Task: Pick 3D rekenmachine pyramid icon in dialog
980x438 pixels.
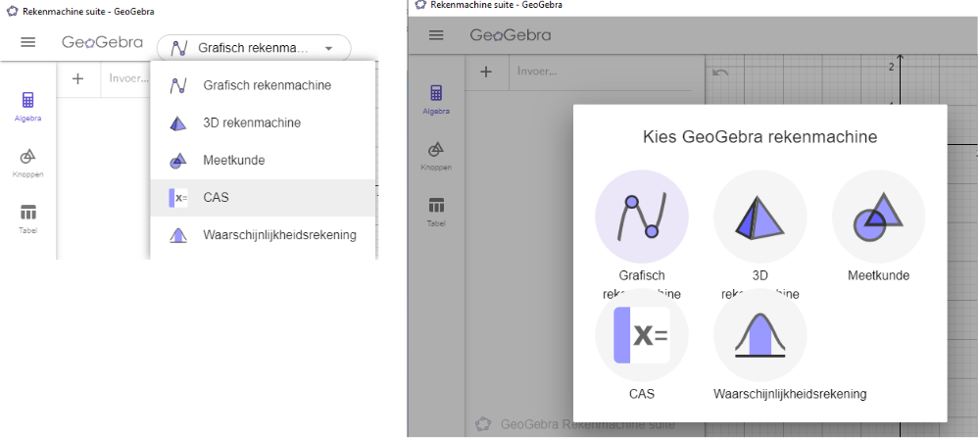Action: (760, 217)
